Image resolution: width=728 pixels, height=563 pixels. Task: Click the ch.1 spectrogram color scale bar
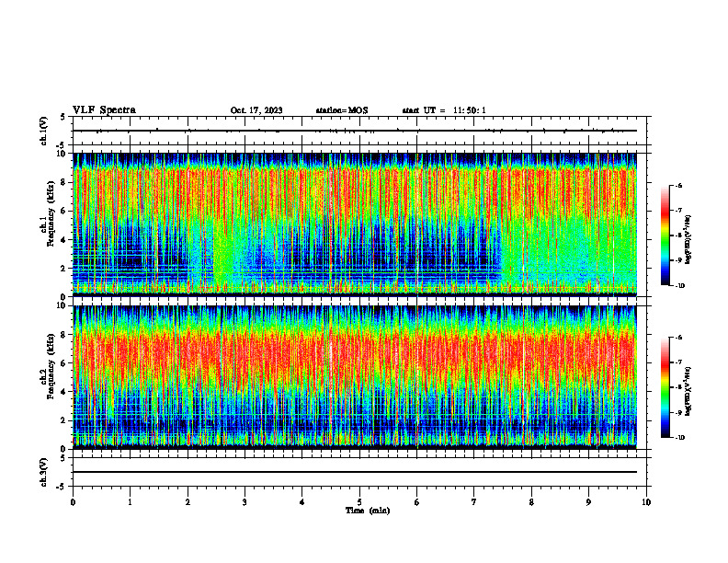pos(665,236)
